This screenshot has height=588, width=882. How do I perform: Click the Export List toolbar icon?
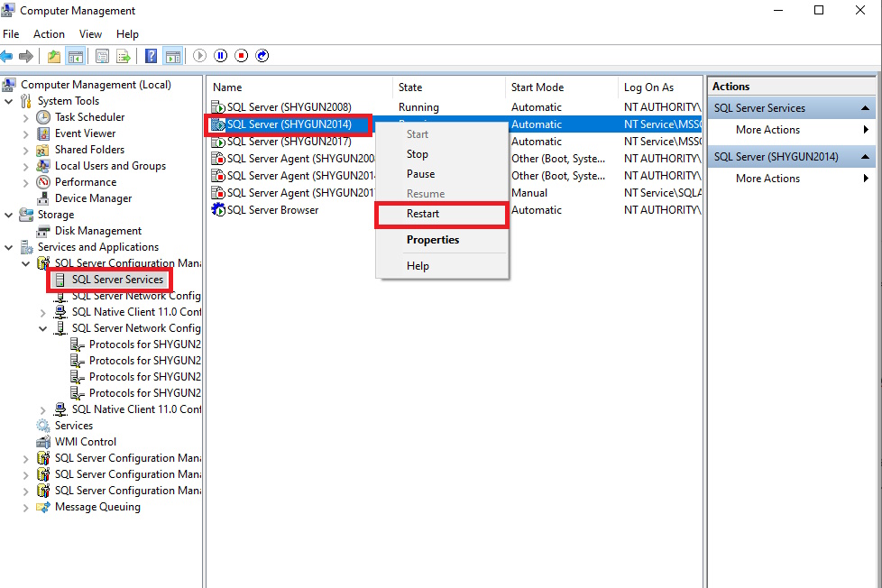pyautogui.click(x=124, y=56)
